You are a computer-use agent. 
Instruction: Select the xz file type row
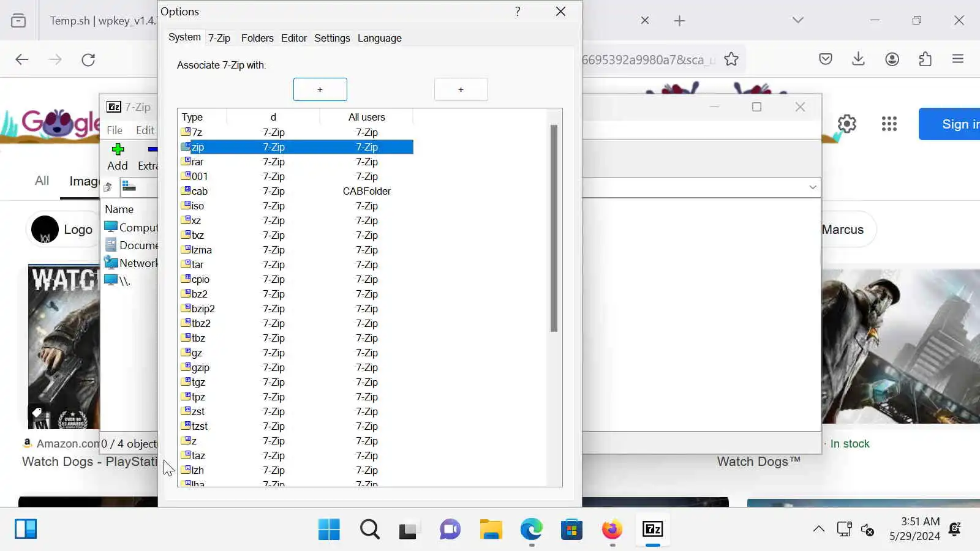click(x=296, y=220)
